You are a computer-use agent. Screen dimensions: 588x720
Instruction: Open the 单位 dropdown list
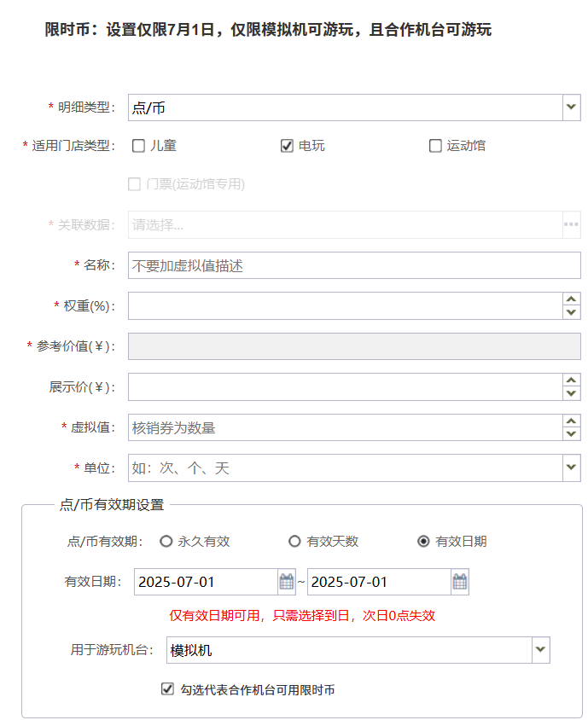tap(572, 467)
